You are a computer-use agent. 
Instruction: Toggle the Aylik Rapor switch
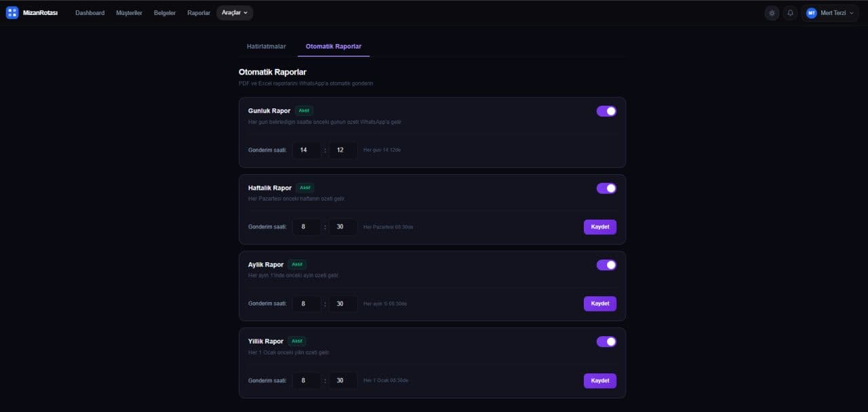(x=606, y=265)
